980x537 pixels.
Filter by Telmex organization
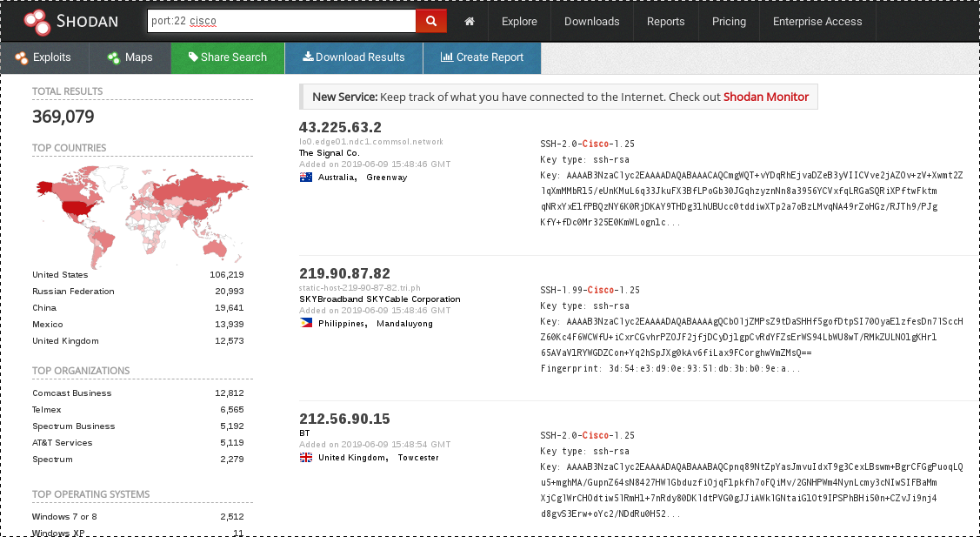(x=47, y=409)
